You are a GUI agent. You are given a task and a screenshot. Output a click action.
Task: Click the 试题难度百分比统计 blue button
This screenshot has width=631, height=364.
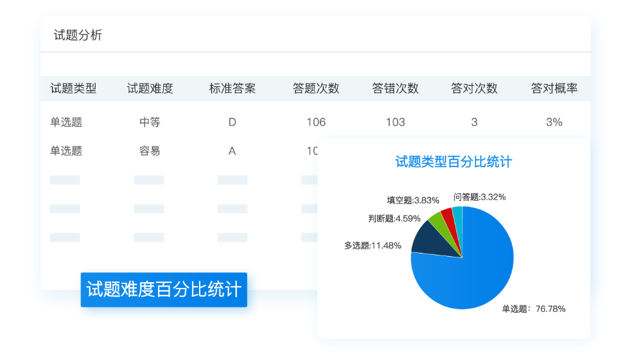164,289
